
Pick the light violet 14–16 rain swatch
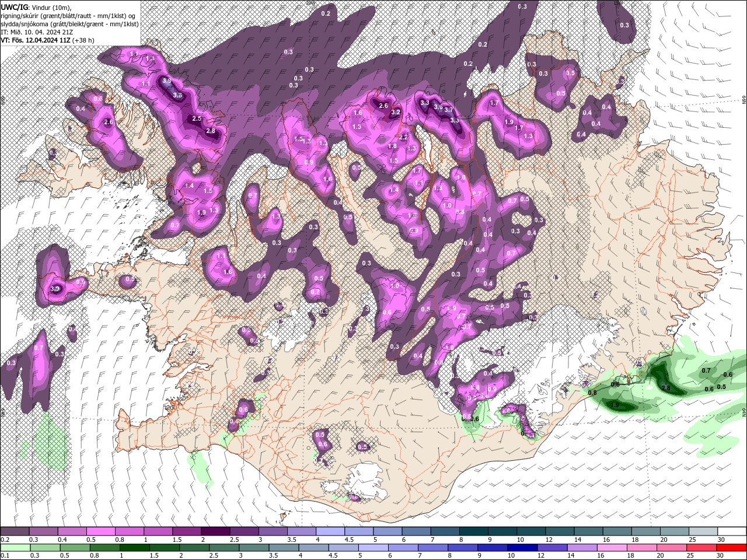click(582, 548)
